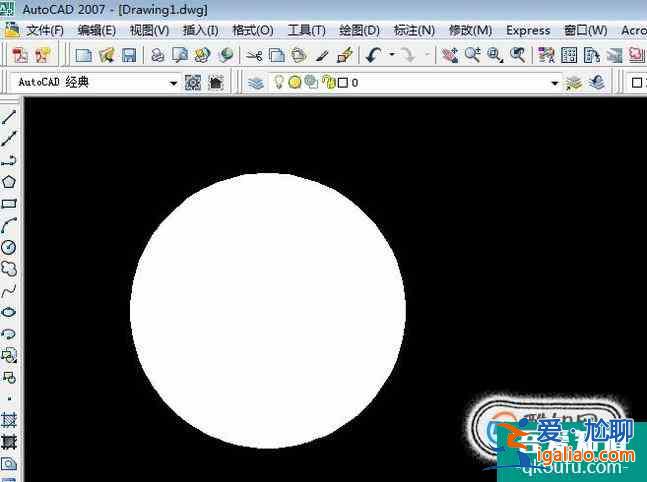Click the Plot Preview icon
The height and width of the screenshot is (482, 647).
tap(179, 55)
